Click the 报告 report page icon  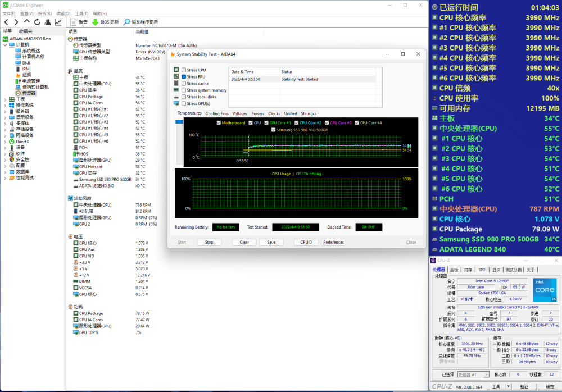72,22
